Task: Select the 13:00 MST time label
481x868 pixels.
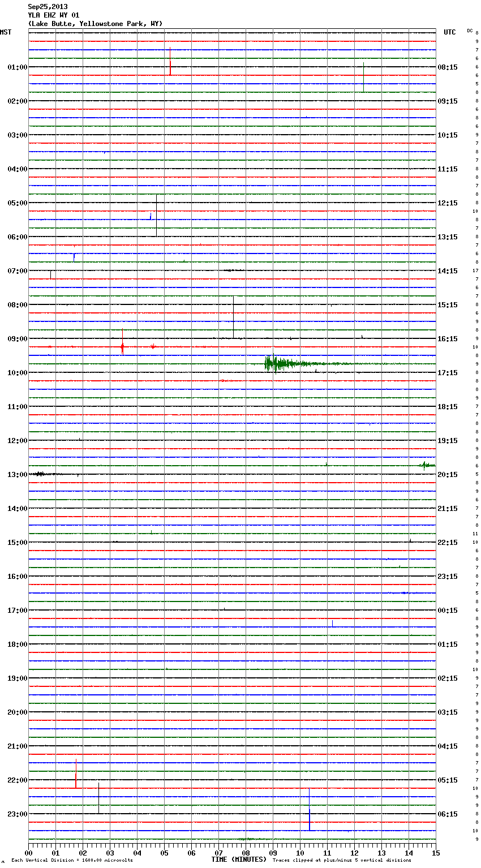Action: 17,475
